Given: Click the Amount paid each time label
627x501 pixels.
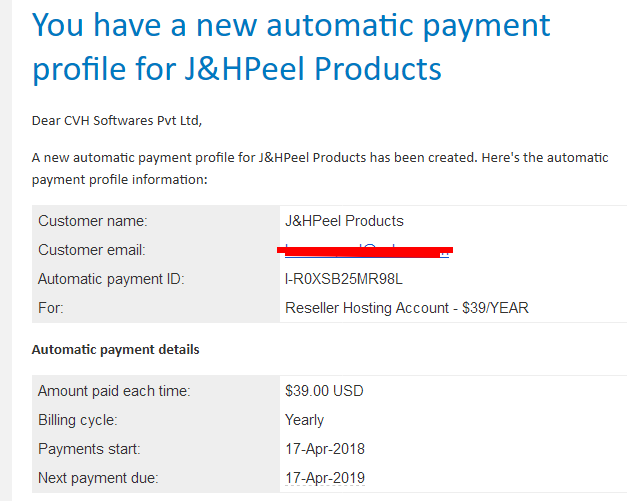Looking at the screenshot, I should 114,391.
